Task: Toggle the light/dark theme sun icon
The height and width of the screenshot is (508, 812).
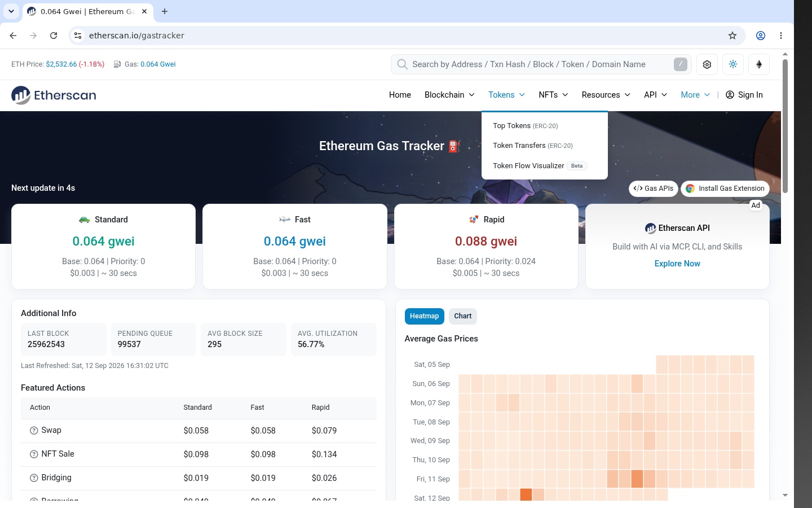Action: click(x=733, y=64)
